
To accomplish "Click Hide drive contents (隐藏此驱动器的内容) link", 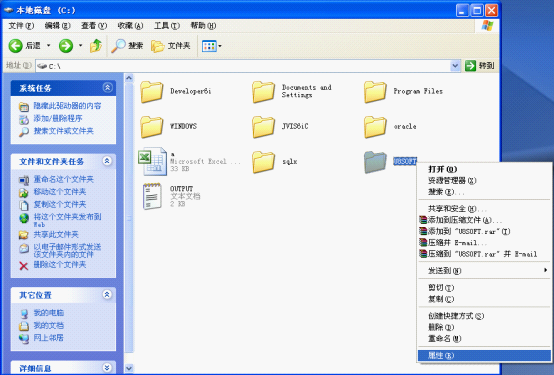I will (67, 106).
